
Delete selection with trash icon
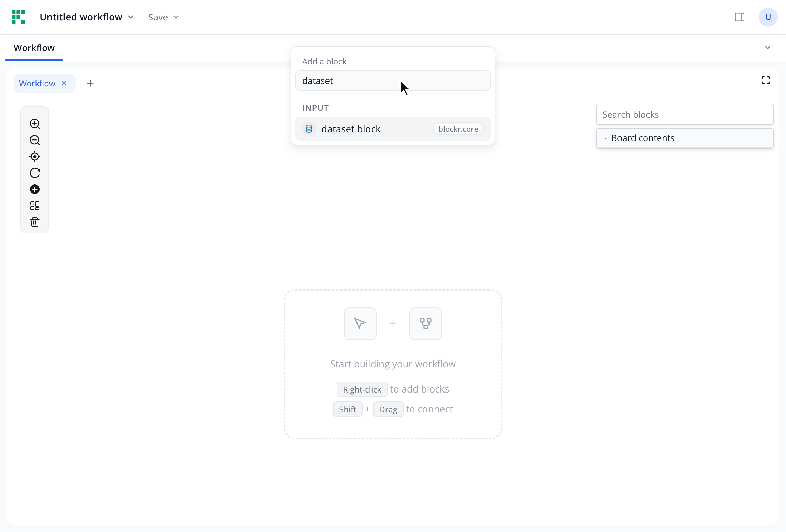coord(35,222)
